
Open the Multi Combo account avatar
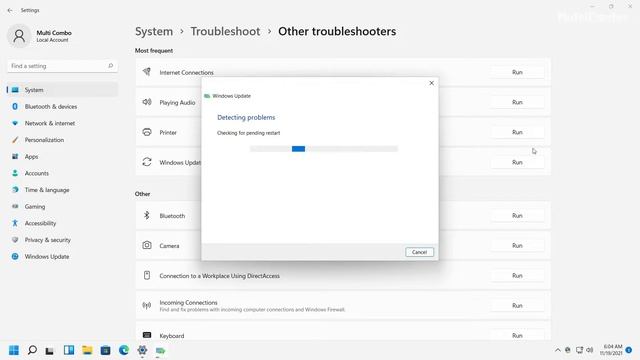point(19,36)
